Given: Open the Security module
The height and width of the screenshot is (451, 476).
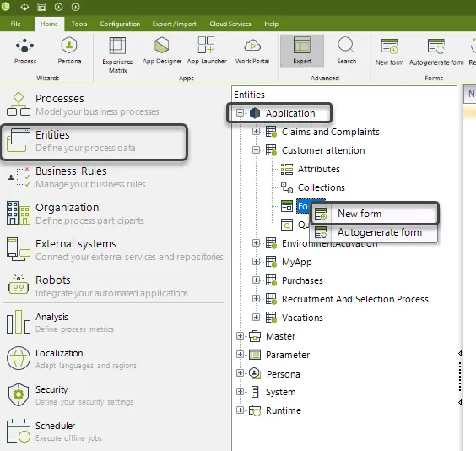Looking at the screenshot, I should (x=70, y=394).
